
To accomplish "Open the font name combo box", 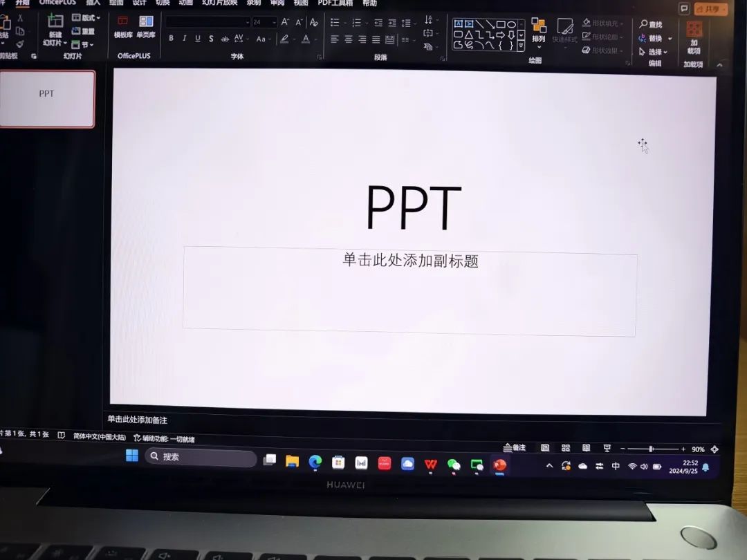I will (207, 22).
